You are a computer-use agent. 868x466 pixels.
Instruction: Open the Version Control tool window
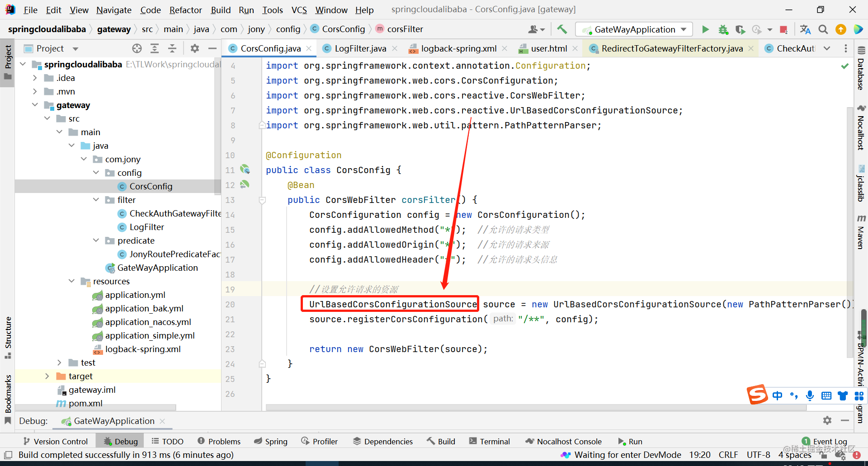tap(56, 441)
